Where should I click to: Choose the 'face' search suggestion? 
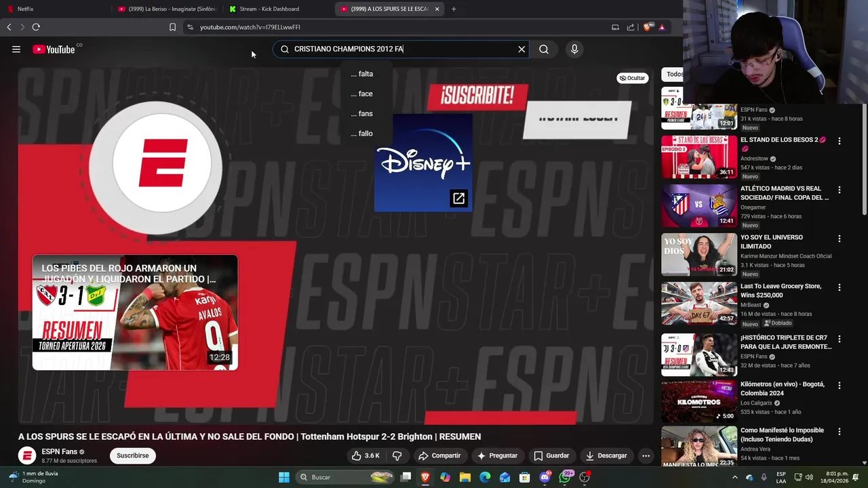[362, 94]
